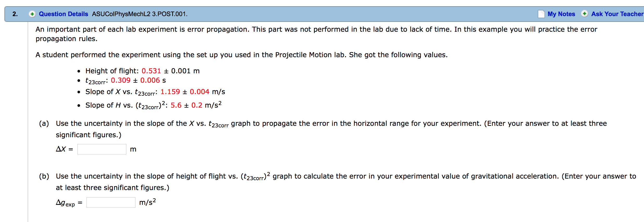Click the red slope value 1.159
This screenshot has width=644, height=222.
(x=170, y=92)
